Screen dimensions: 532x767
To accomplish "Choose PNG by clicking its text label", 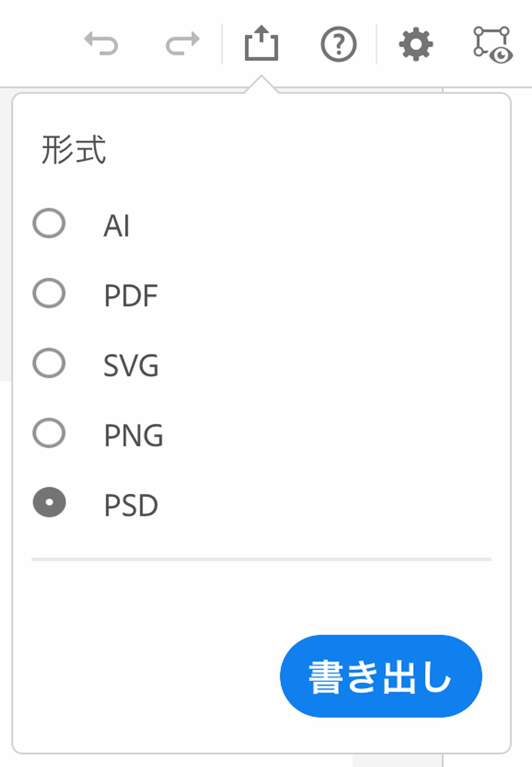I will [134, 434].
